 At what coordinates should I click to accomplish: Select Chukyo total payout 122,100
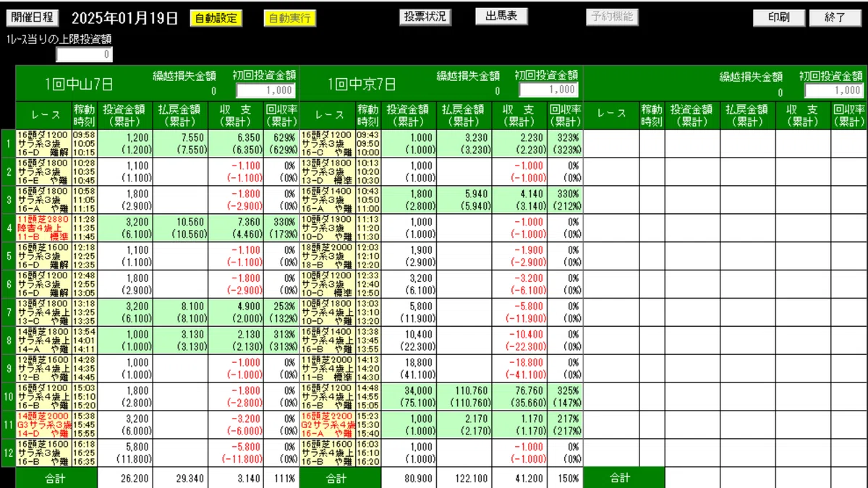(x=464, y=478)
